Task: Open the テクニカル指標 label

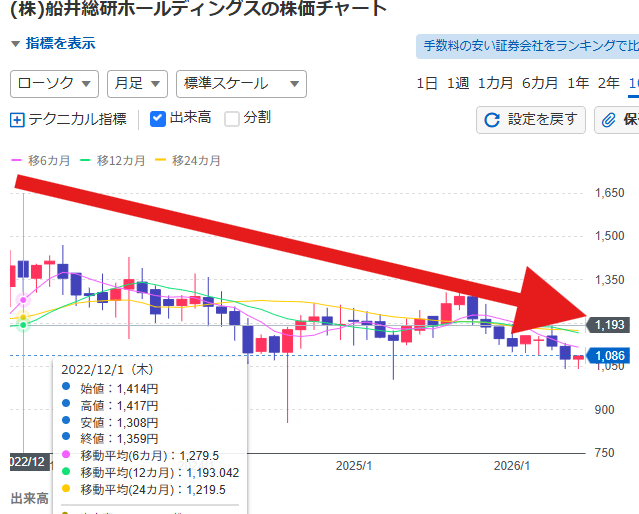Action: coord(77,119)
